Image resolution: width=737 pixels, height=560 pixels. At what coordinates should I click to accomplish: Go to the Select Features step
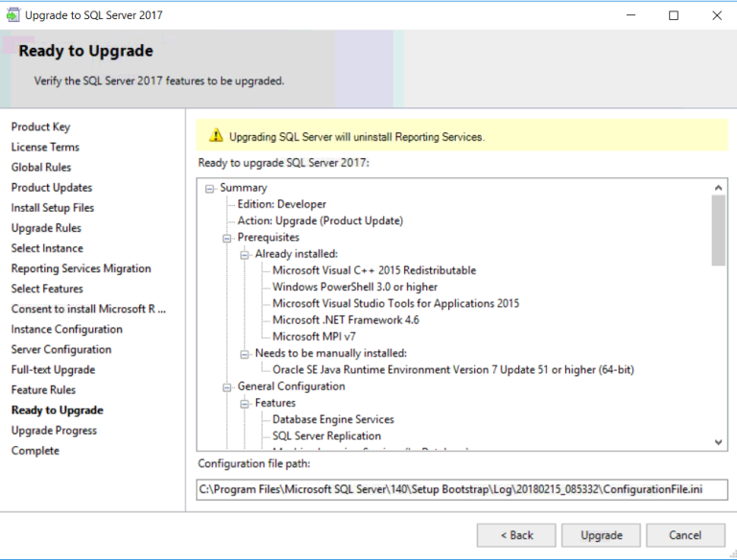click(47, 289)
